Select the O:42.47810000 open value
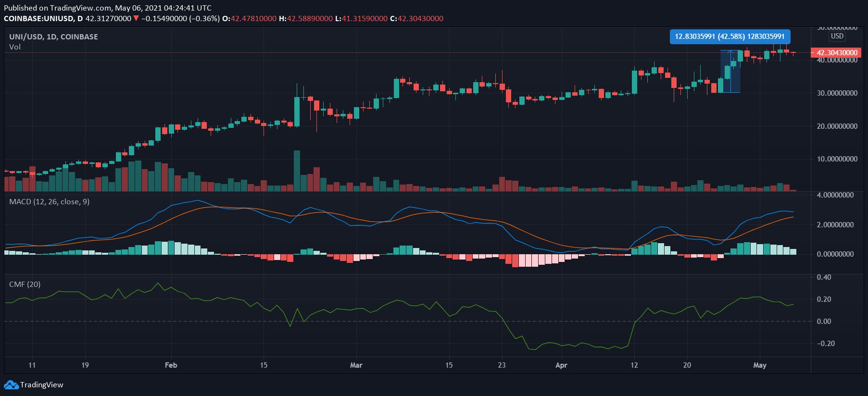This screenshot has height=396, width=868. (x=249, y=18)
